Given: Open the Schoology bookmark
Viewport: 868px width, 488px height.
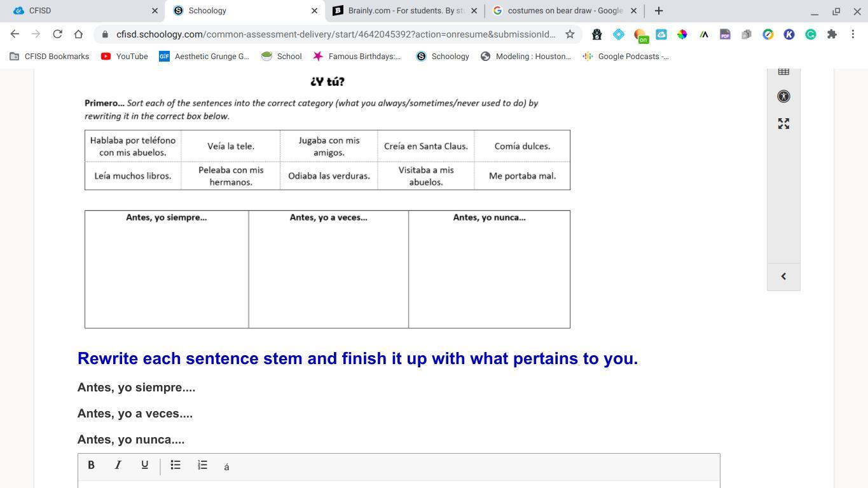Looking at the screenshot, I should (443, 57).
